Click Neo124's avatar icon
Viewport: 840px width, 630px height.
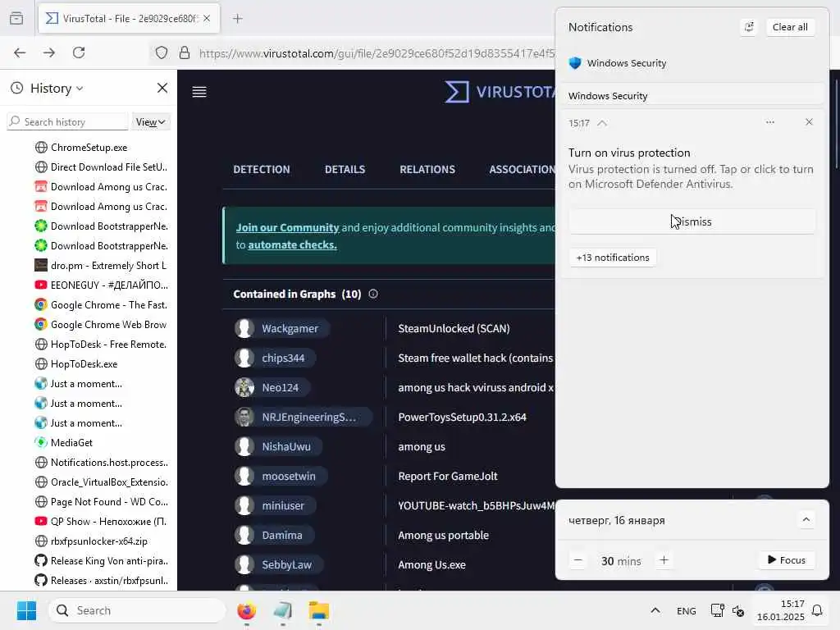point(244,387)
